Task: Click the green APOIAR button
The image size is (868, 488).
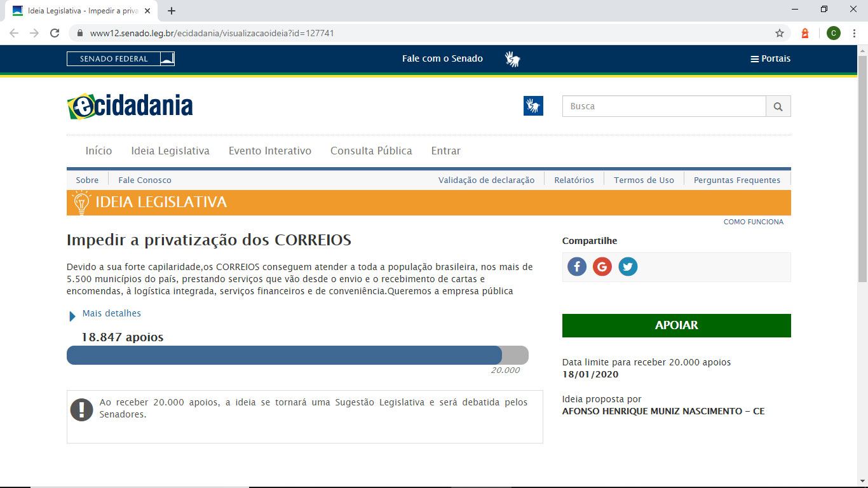Action: click(677, 325)
